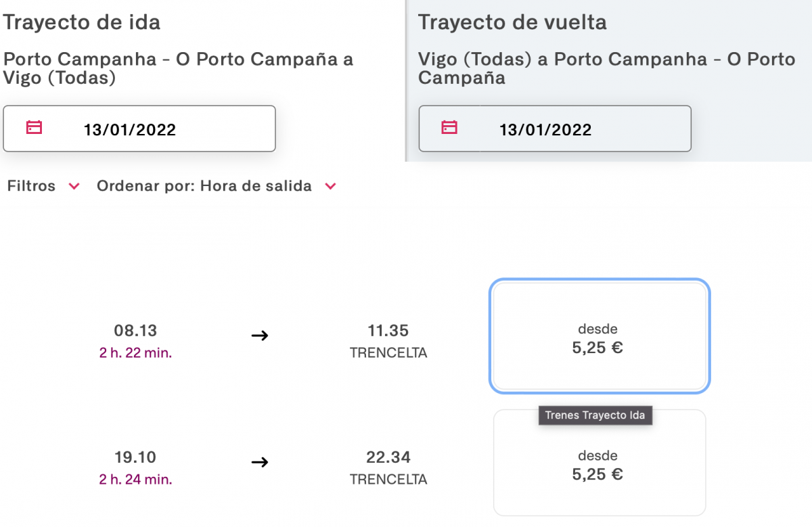Select the Trayecto de ida heading tab
The height and width of the screenshot is (527, 812).
pos(82,22)
